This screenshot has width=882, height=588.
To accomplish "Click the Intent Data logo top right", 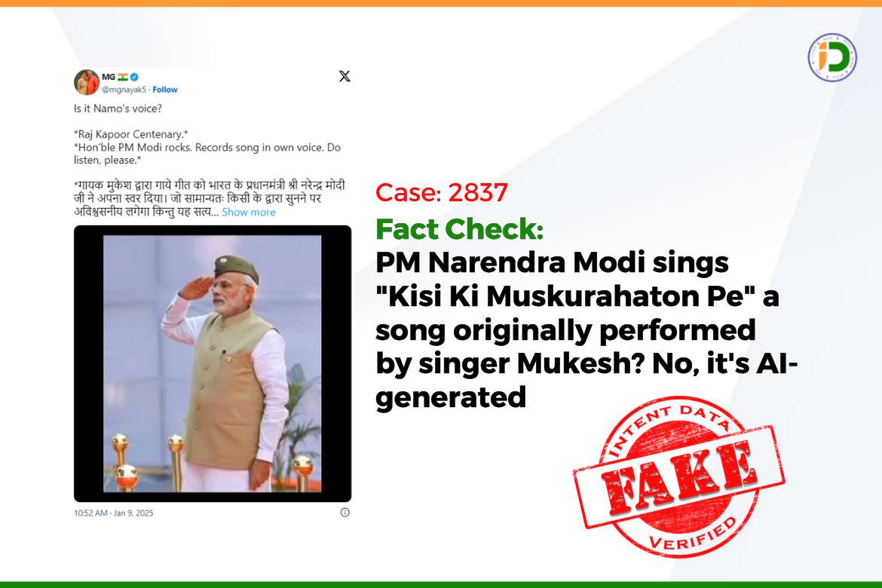I will (832, 57).
